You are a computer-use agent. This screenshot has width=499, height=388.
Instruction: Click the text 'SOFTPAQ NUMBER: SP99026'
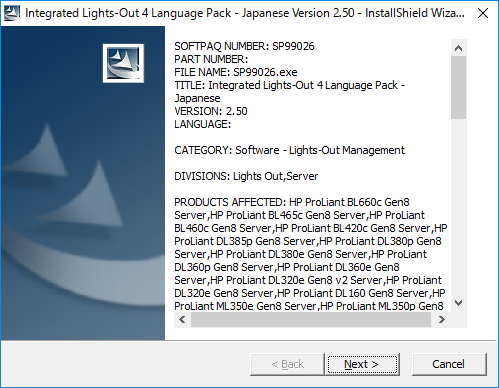pos(244,46)
